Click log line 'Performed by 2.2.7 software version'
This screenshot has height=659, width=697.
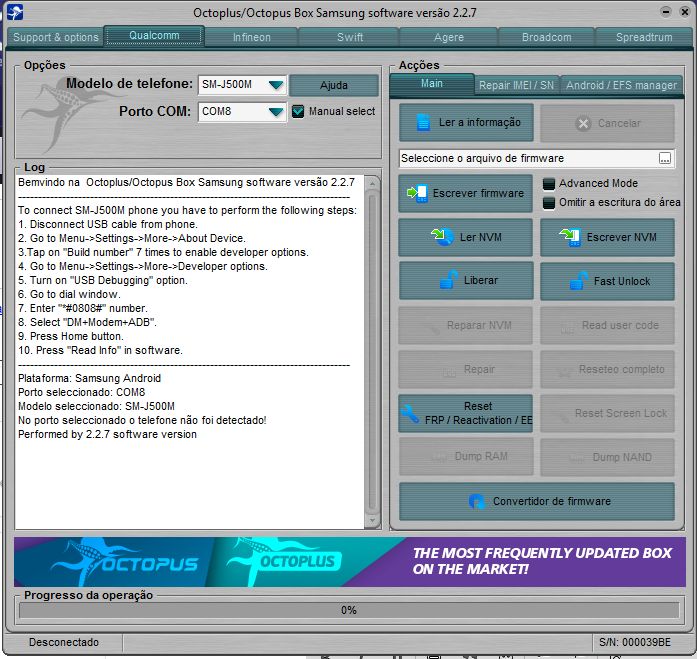(x=107, y=434)
